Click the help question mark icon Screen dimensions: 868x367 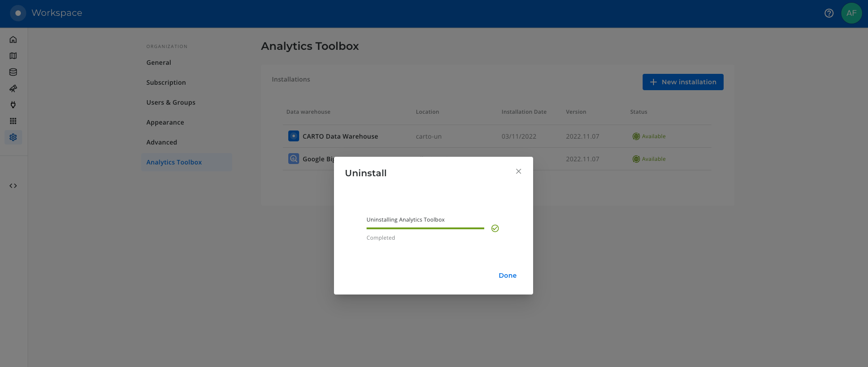tap(829, 13)
